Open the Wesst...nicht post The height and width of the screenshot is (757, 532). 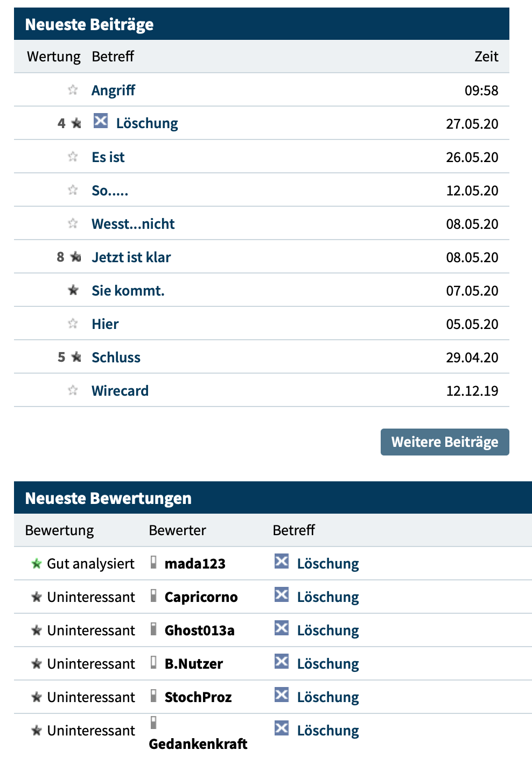(133, 223)
